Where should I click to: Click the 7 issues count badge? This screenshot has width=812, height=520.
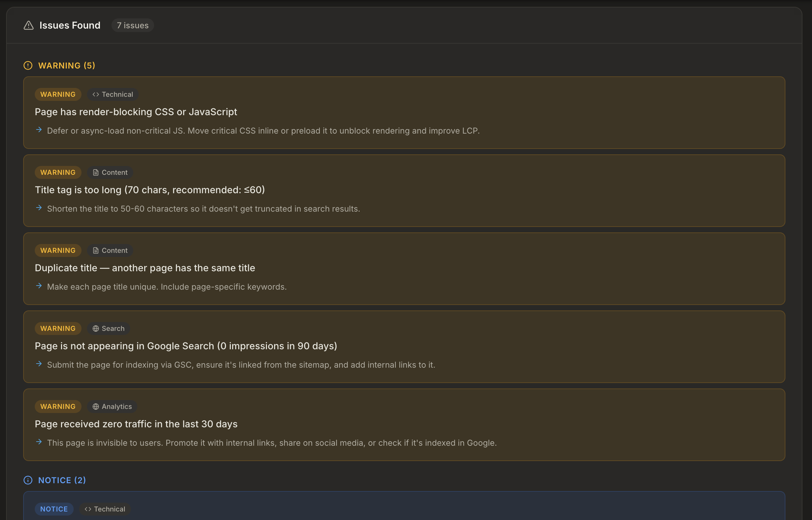[x=133, y=26]
